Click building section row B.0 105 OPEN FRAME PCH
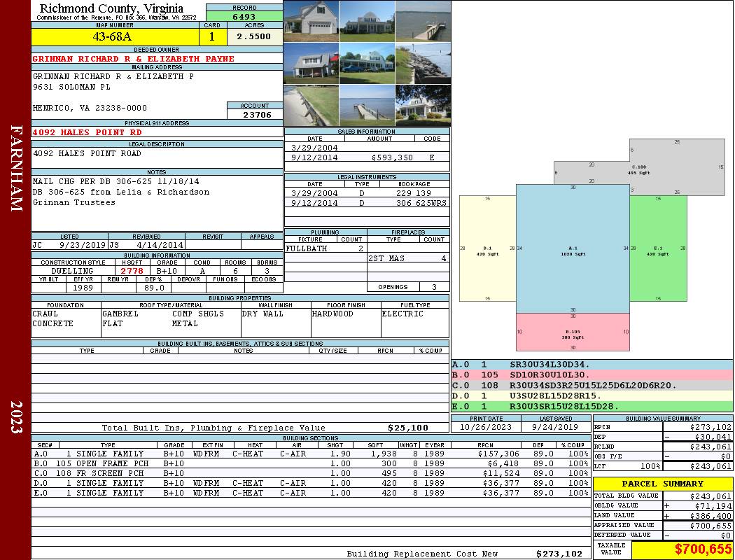 point(310,463)
